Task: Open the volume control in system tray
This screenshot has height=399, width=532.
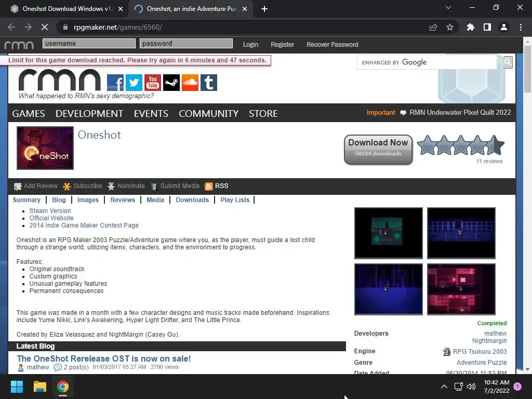Action: [471, 387]
